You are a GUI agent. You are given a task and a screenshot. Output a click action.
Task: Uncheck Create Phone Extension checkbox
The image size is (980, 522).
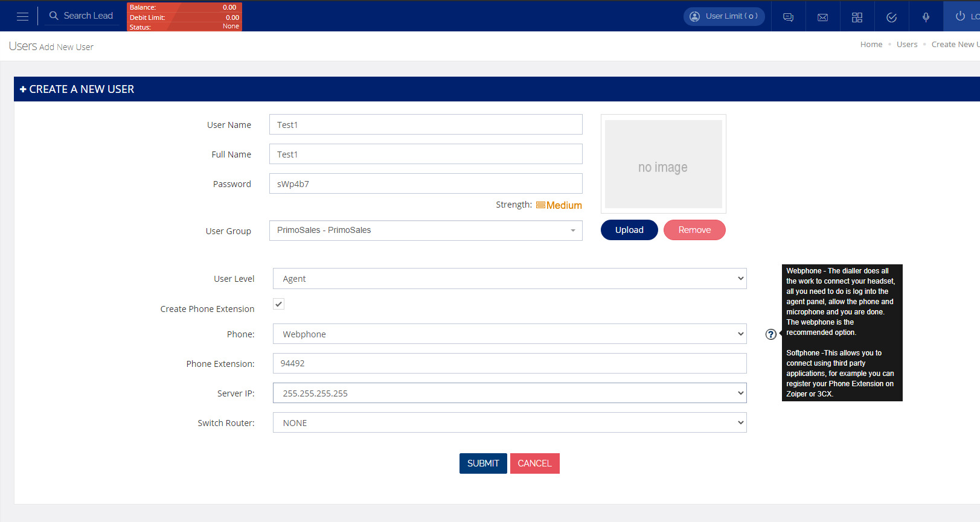(x=278, y=304)
